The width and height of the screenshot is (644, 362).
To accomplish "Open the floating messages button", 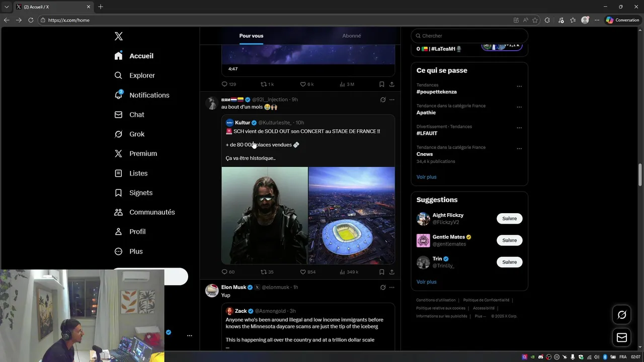I will pos(622,338).
